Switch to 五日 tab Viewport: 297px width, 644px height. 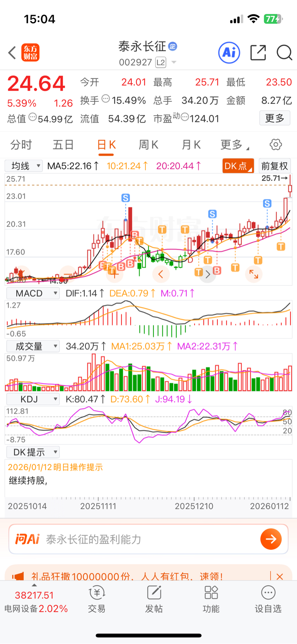click(63, 145)
